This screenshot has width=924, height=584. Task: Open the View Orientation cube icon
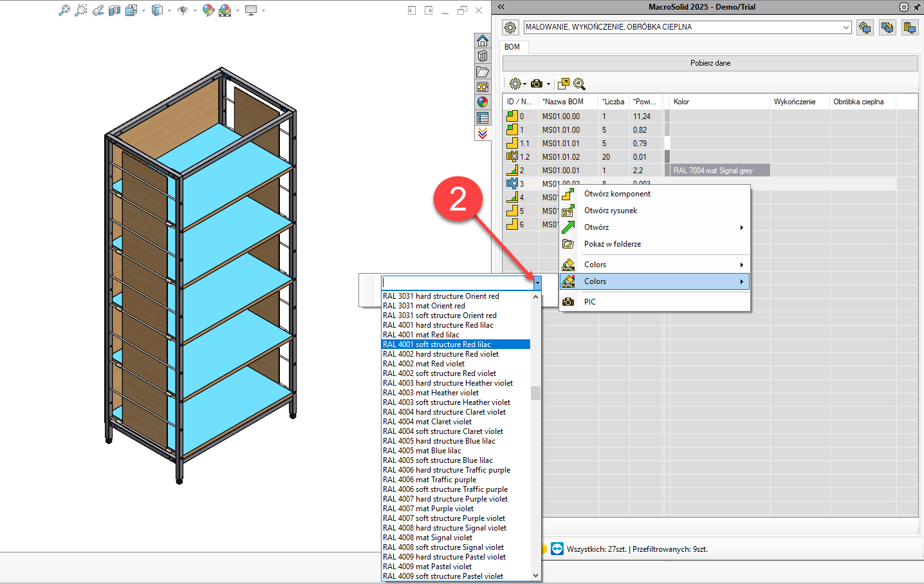[x=131, y=10]
